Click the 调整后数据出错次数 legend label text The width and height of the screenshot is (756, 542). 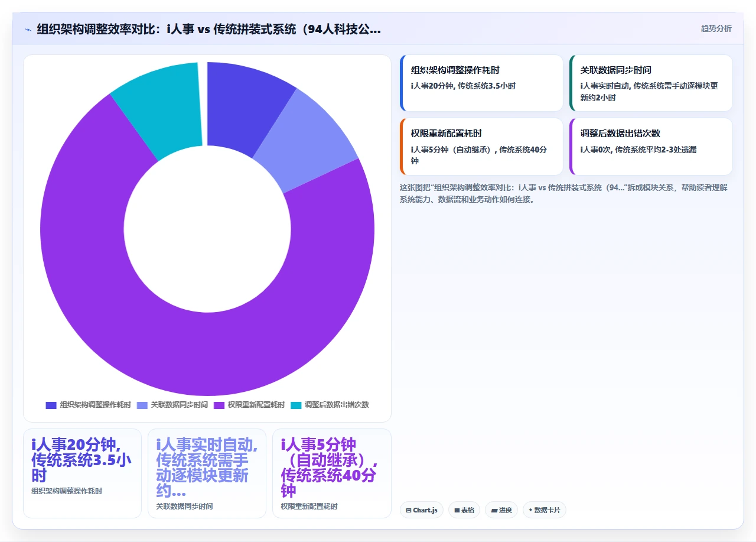pos(337,405)
